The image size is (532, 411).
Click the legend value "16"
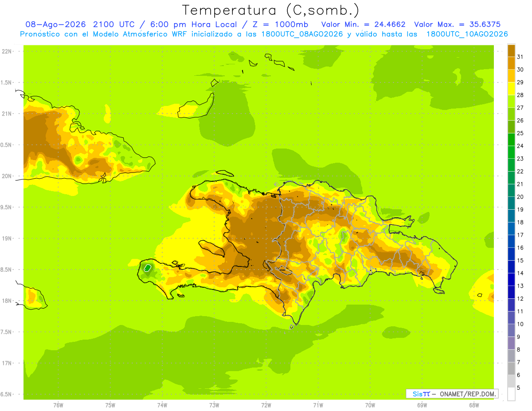520,248
